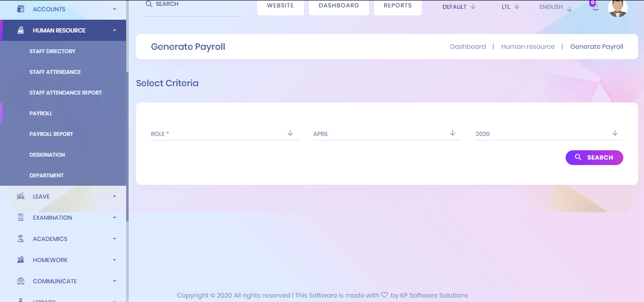Image resolution: width=644 pixels, height=302 pixels.
Task: Open the LTL alignment dropdown
Action: [x=511, y=7]
